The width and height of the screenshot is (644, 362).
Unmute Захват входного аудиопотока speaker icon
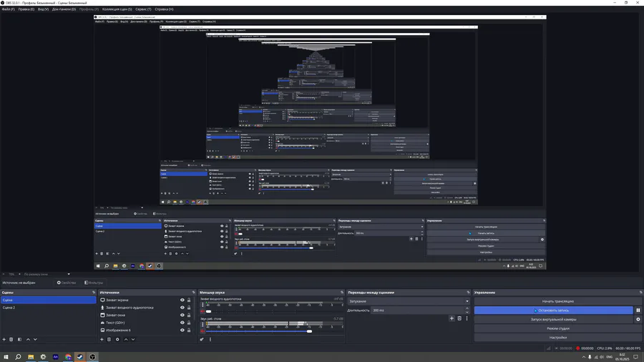(203, 311)
